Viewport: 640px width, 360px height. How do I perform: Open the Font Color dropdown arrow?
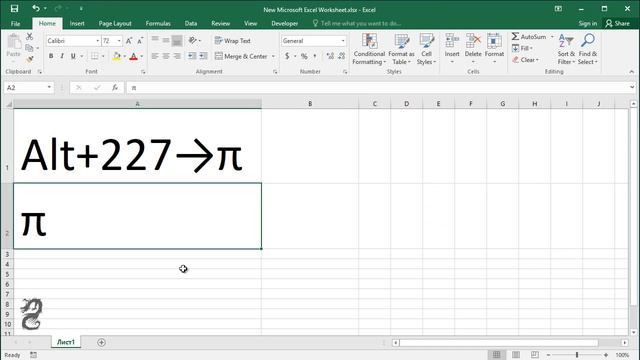(x=142, y=56)
